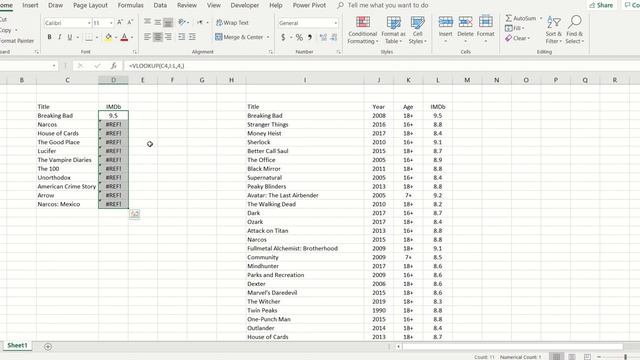Screen dimensions: 640x360
Task: Open the Formulas tab
Action: [x=131, y=5]
